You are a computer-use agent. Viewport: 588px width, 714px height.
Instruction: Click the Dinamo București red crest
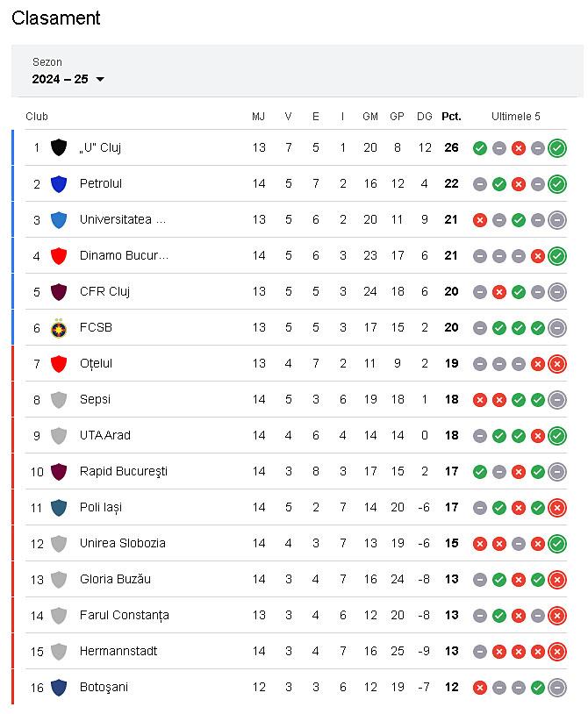pos(59,255)
